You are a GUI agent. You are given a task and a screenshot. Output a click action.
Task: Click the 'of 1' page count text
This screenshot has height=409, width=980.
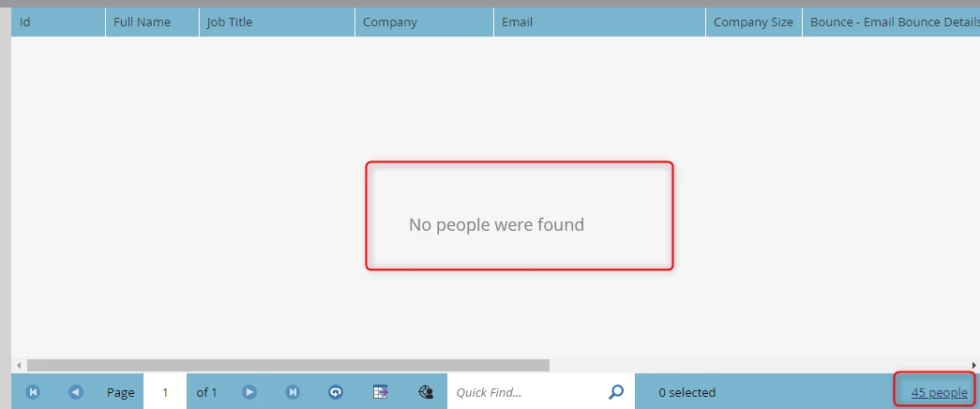pyautogui.click(x=207, y=393)
